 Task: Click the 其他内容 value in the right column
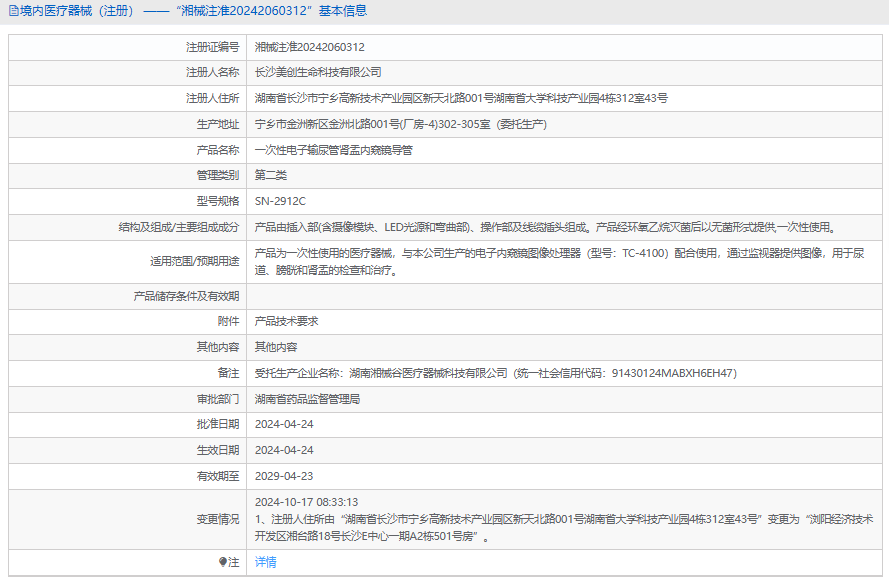(x=276, y=347)
